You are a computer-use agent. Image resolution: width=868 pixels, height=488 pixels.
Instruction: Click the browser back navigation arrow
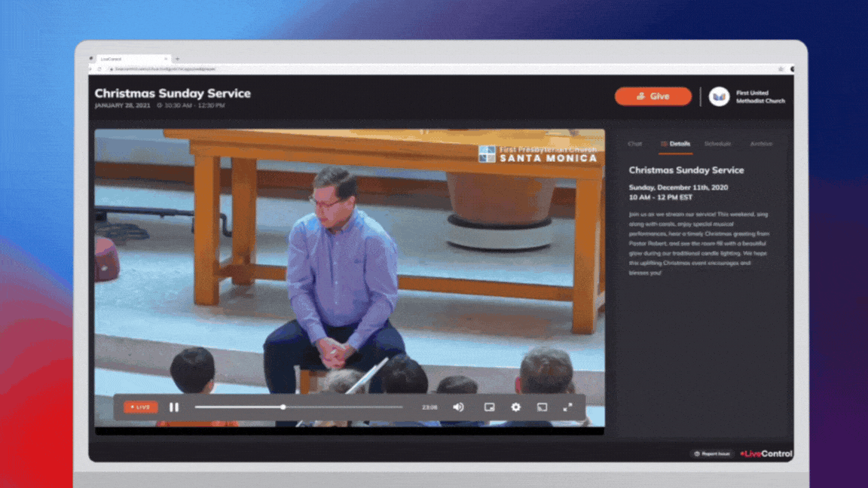click(x=91, y=68)
